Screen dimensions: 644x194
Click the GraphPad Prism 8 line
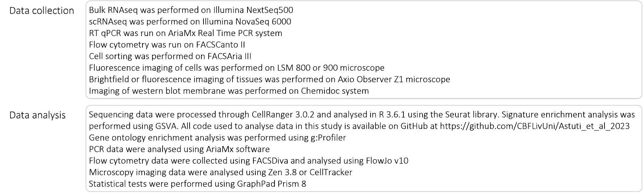(x=197, y=184)
